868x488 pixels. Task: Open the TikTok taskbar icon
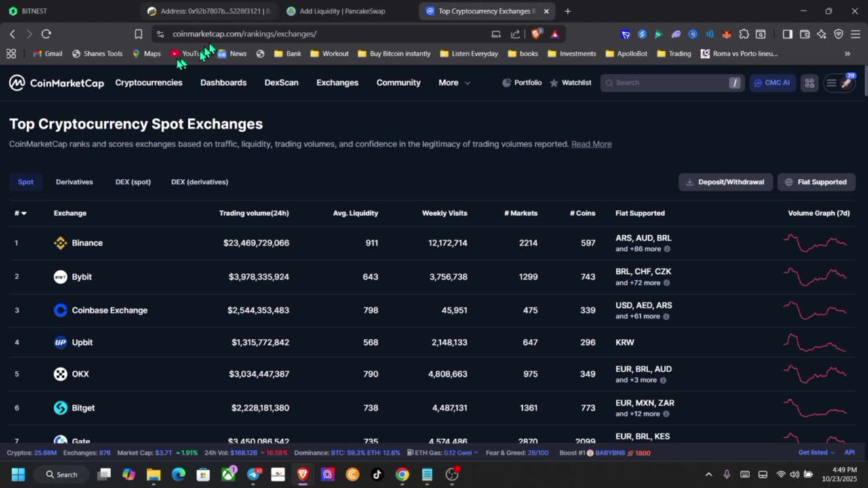378,474
